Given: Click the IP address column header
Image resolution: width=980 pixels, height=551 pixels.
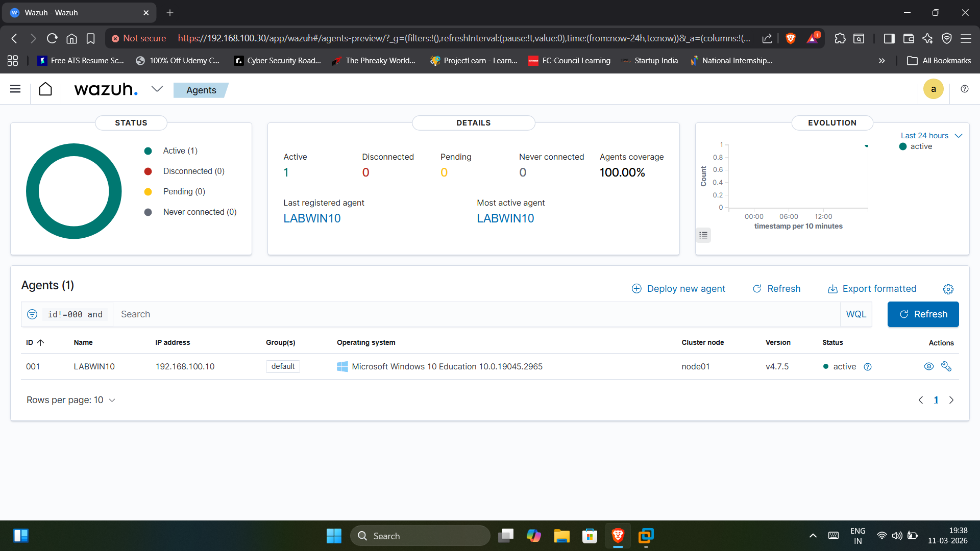Looking at the screenshot, I should (173, 342).
